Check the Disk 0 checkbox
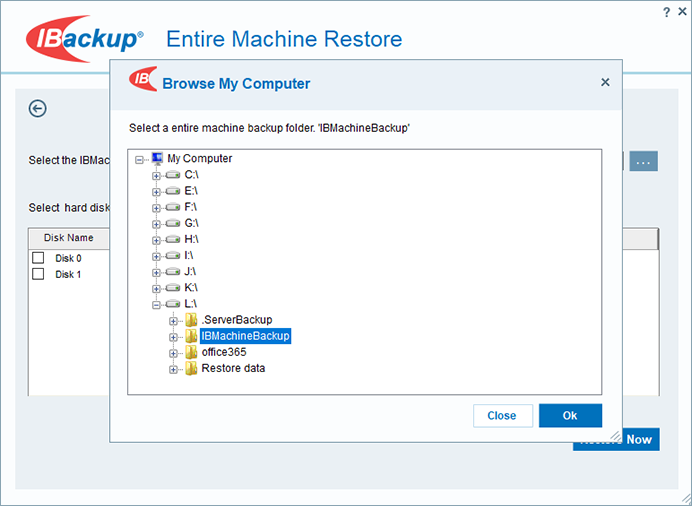692x506 pixels. coord(38,258)
